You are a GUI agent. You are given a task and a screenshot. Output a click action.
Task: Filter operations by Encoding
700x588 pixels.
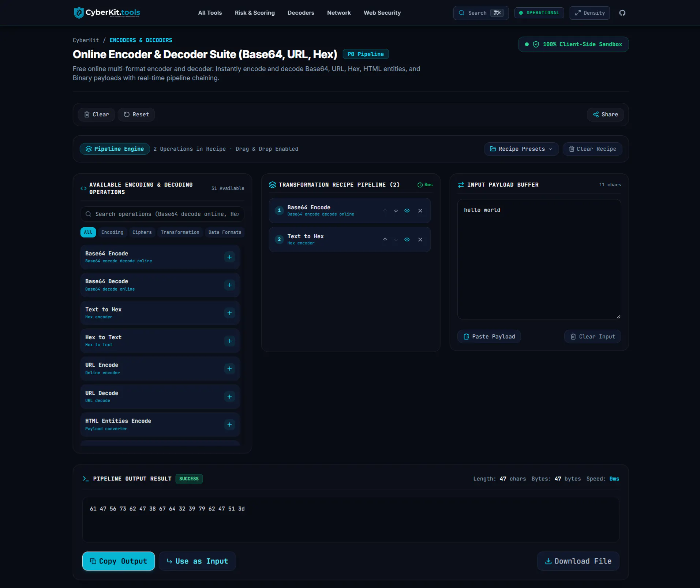tap(112, 232)
